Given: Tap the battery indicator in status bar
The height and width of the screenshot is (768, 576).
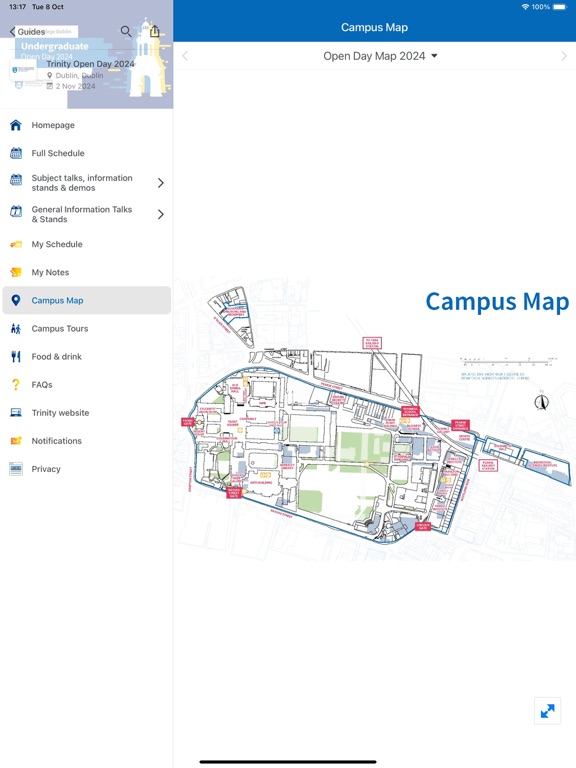Looking at the screenshot, I should [559, 7].
